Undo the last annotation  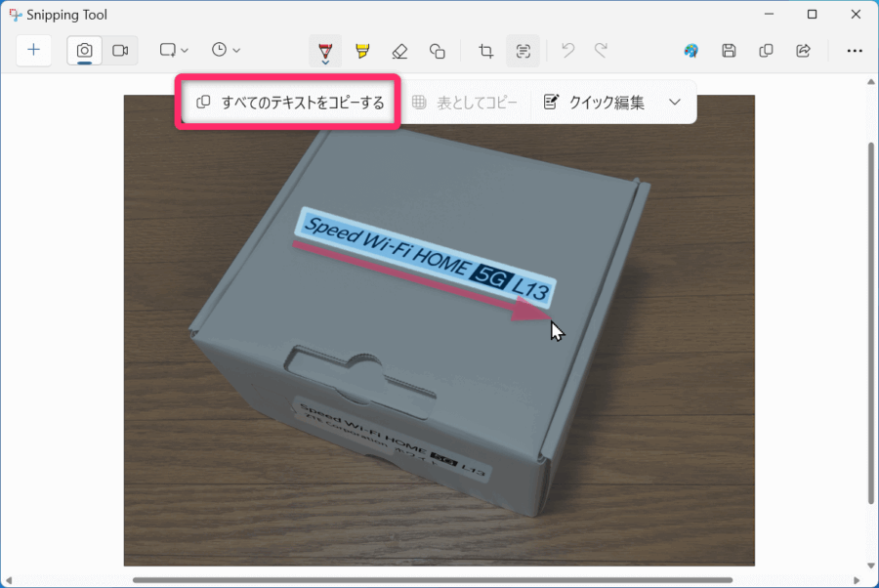pos(567,50)
